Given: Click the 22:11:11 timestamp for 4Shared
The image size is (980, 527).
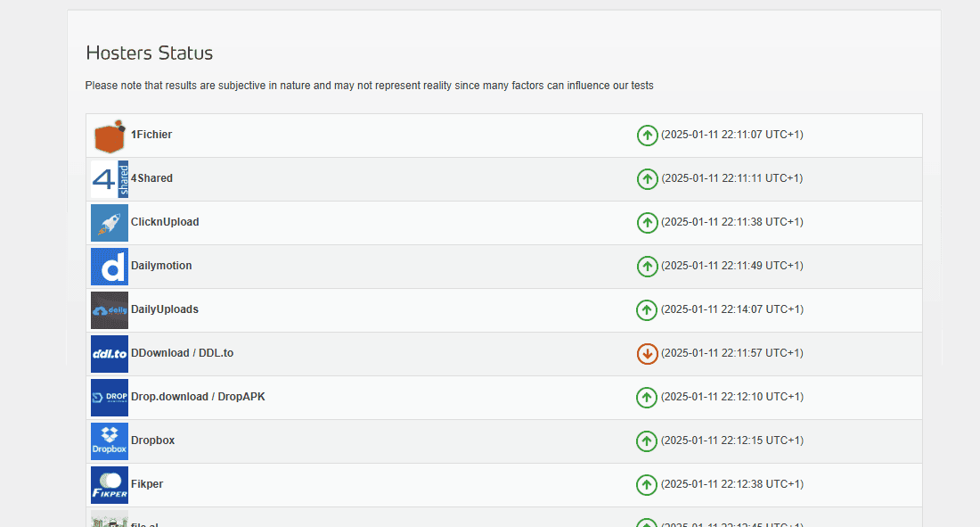Looking at the screenshot, I should click(x=732, y=178).
